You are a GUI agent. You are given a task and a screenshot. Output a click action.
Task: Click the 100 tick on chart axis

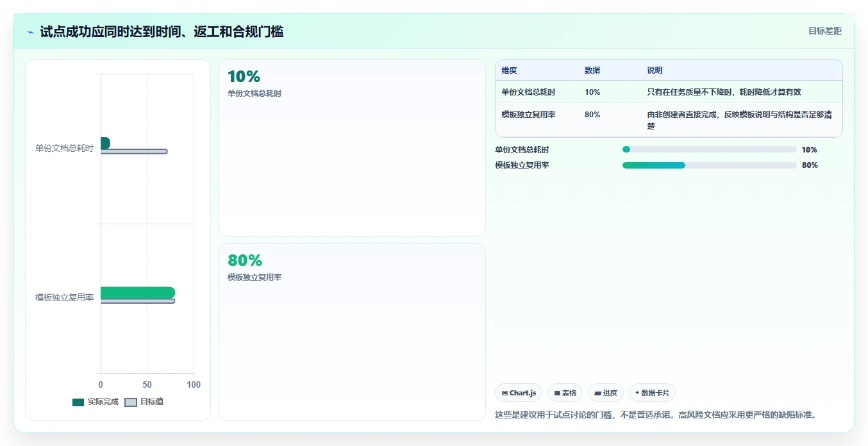point(194,385)
